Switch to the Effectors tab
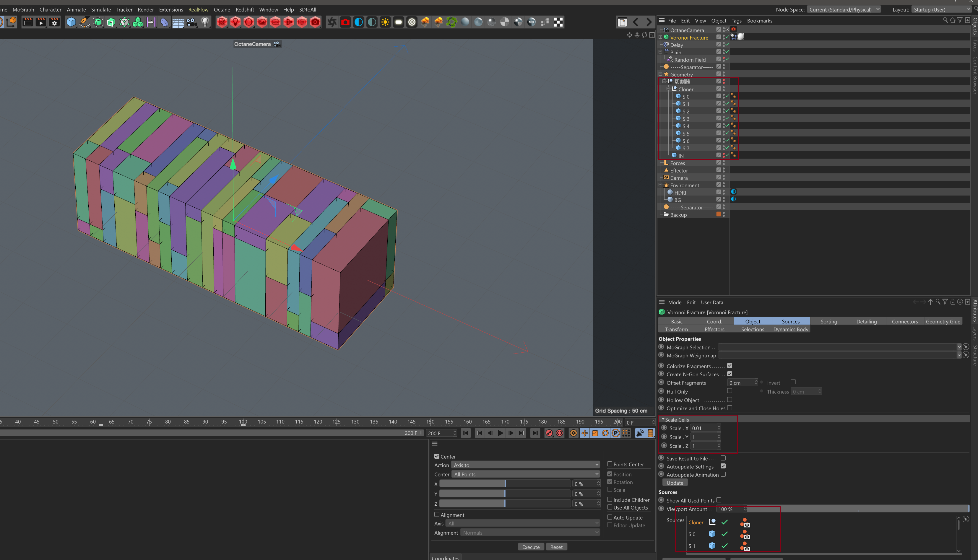Image resolution: width=978 pixels, height=560 pixels. click(x=714, y=329)
